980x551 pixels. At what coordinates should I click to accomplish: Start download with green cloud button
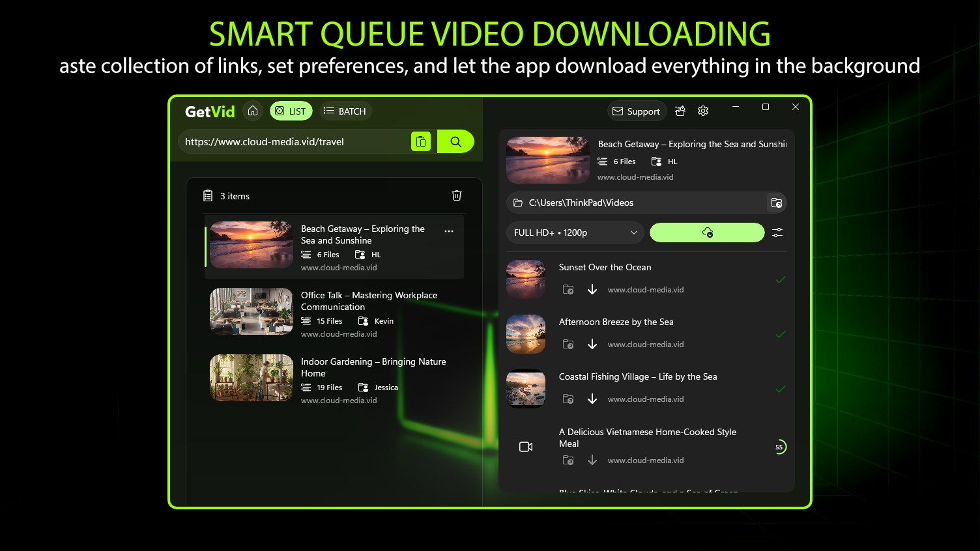(707, 233)
